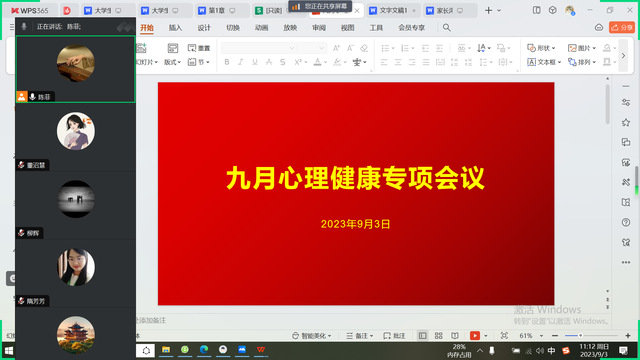Expand the 形状 shapes dropdown
The height and width of the screenshot is (360, 640).
click(541, 48)
